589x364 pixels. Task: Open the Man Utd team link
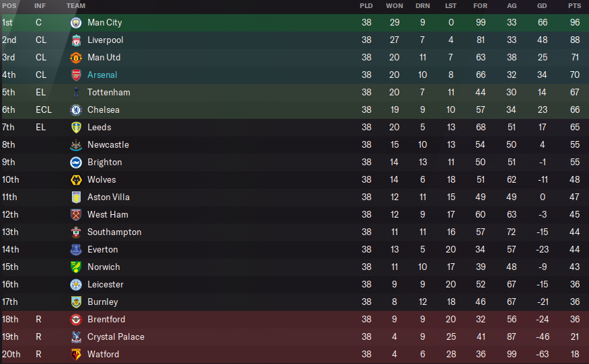click(104, 58)
